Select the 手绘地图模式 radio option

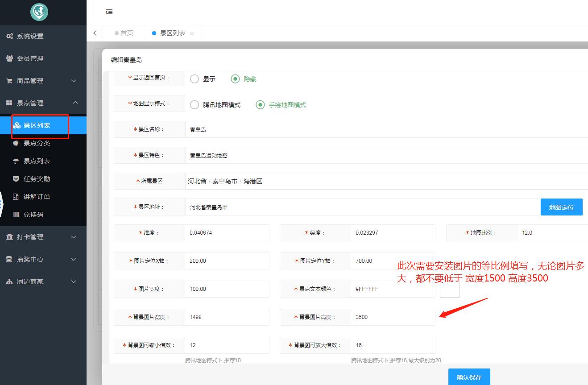[x=260, y=105]
